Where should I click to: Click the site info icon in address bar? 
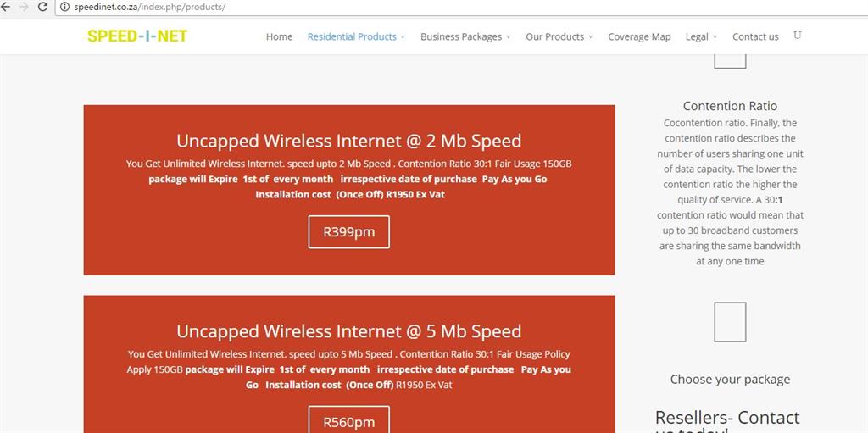64,7
